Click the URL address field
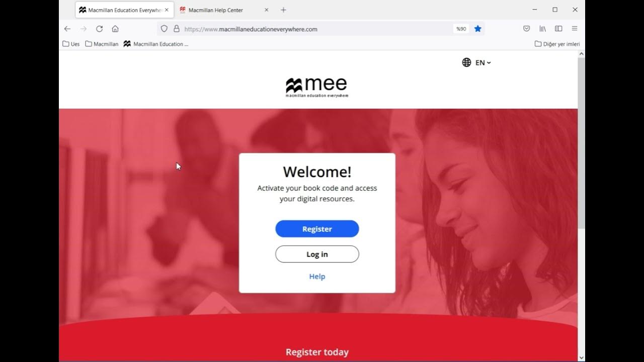Image resolution: width=644 pixels, height=362 pixels. [x=317, y=29]
